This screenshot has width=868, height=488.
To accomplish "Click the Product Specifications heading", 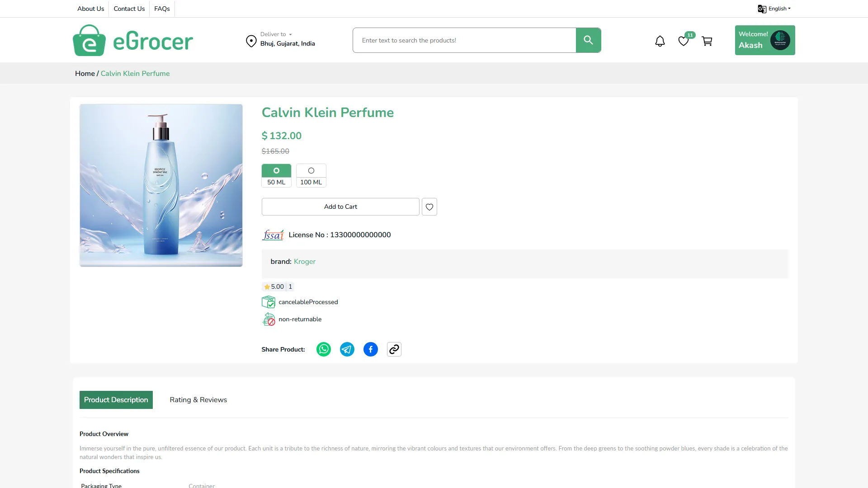I will click(x=109, y=471).
